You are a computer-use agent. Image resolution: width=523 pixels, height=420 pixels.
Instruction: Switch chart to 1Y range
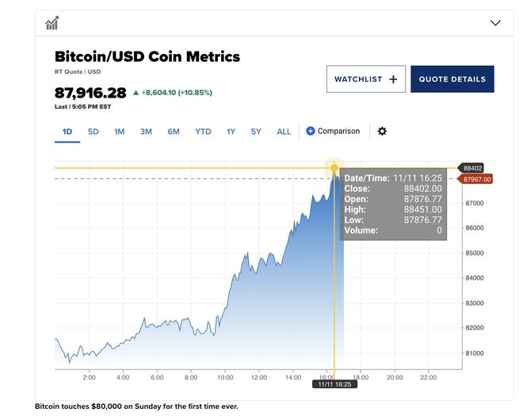tap(231, 132)
